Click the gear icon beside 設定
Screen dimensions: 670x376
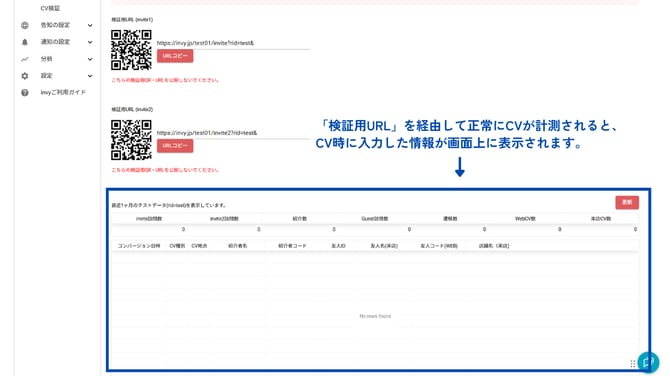point(25,76)
